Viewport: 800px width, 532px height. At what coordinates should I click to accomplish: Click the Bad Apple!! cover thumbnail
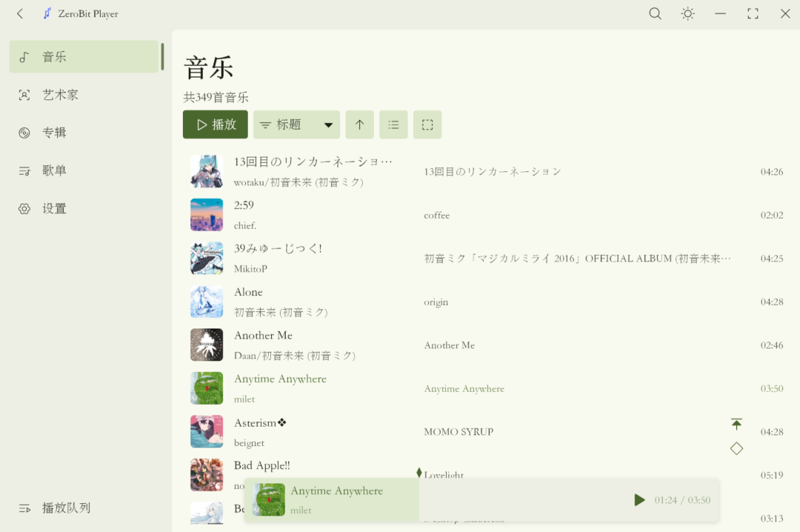pyautogui.click(x=207, y=475)
